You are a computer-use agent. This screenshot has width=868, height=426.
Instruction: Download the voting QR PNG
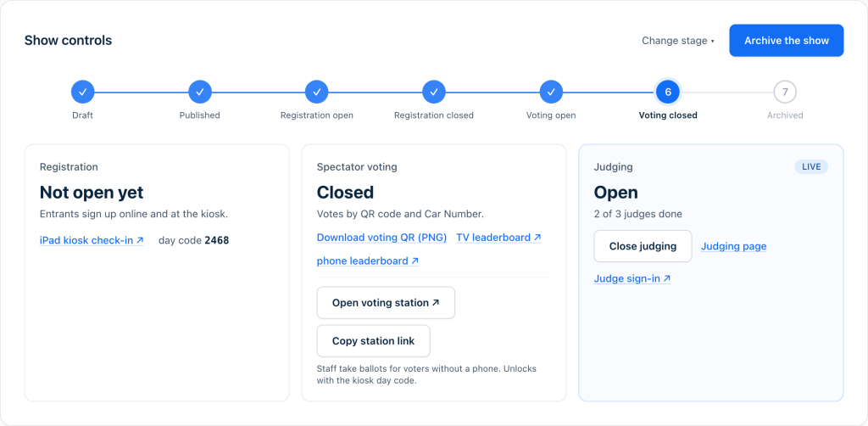[x=382, y=238]
